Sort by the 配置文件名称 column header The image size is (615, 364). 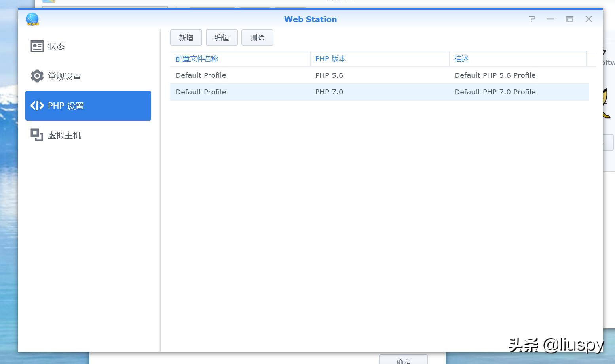(x=240, y=59)
